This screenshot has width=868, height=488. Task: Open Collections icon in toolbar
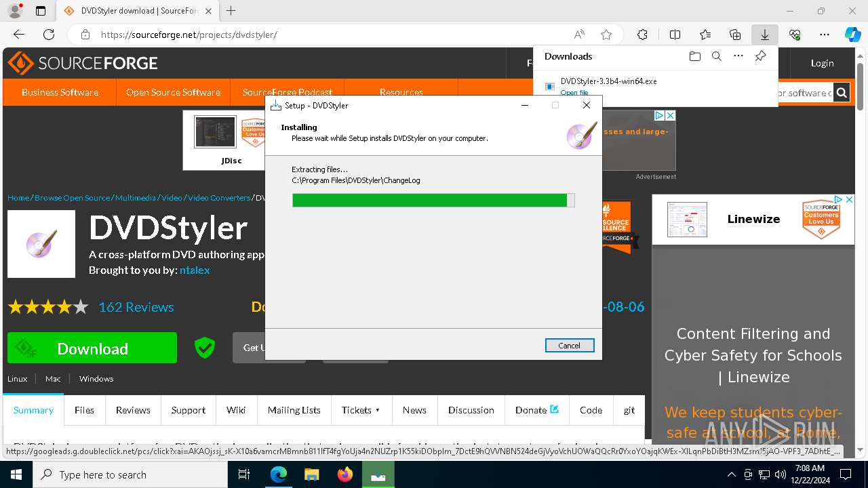pos(735,35)
